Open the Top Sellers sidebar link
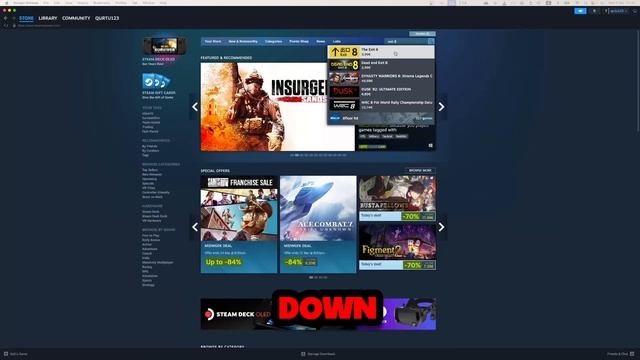The height and width of the screenshot is (360, 640). [150, 170]
